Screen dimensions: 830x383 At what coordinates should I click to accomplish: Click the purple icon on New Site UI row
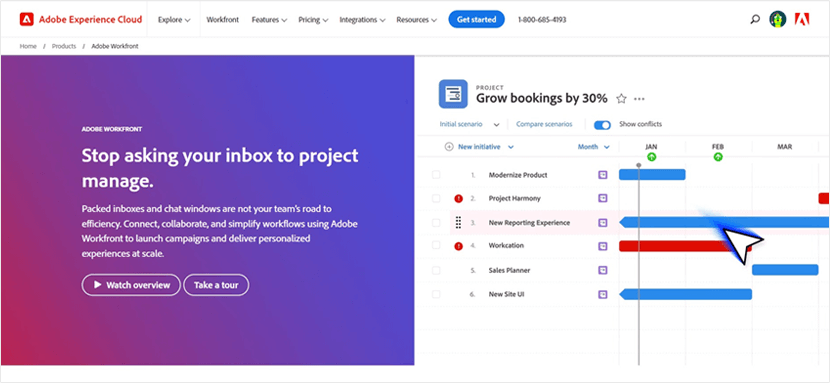click(x=602, y=294)
